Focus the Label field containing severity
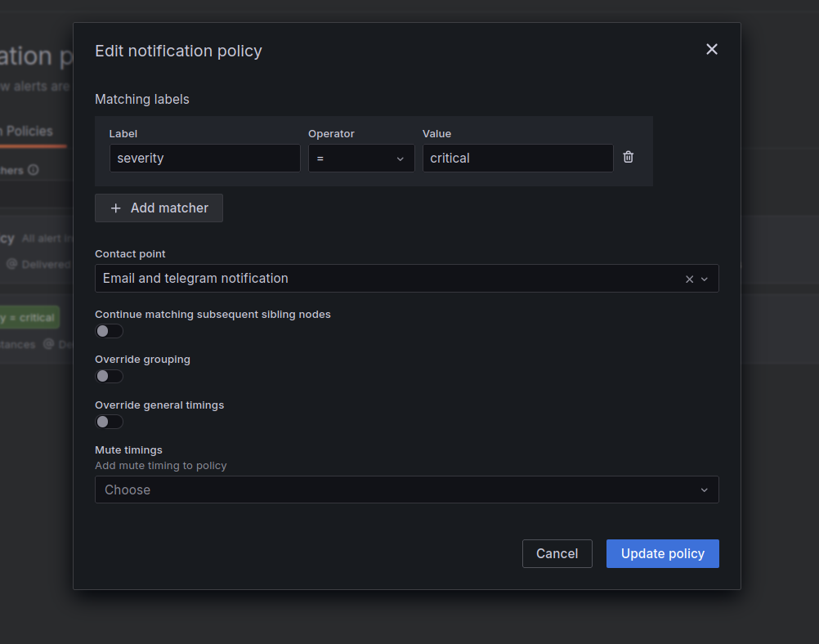Screen dimensions: 819x644 (x=204, y=159)
